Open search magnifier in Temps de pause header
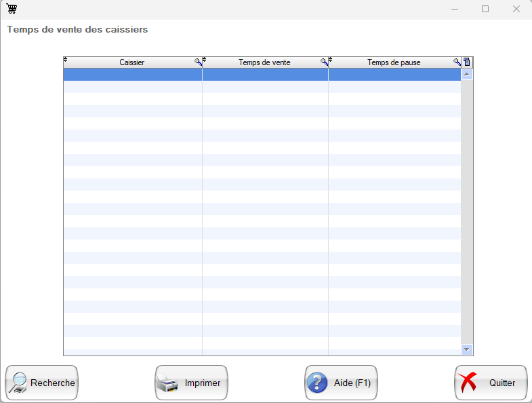This screenshot has width=532, height=403. tap(457, 62)
